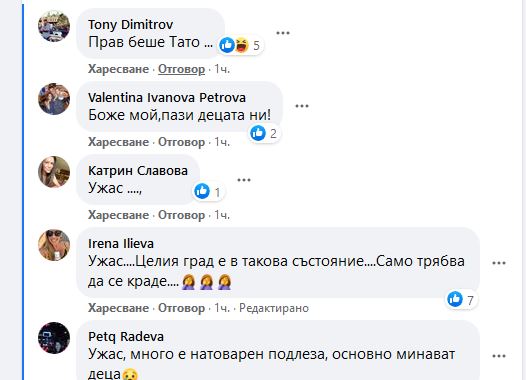Reply to Катрин Славова's comment
The width and height of the screenshot is (526, 380).
tap(181, 215)
